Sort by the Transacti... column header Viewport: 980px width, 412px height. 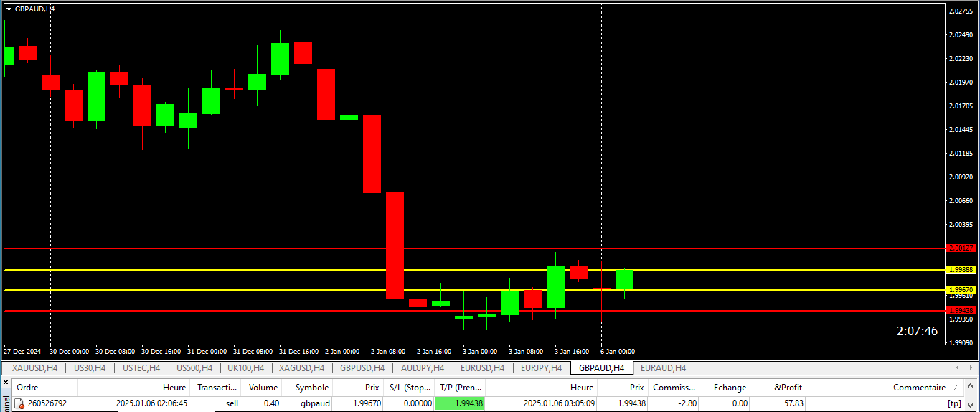[217, 388]
